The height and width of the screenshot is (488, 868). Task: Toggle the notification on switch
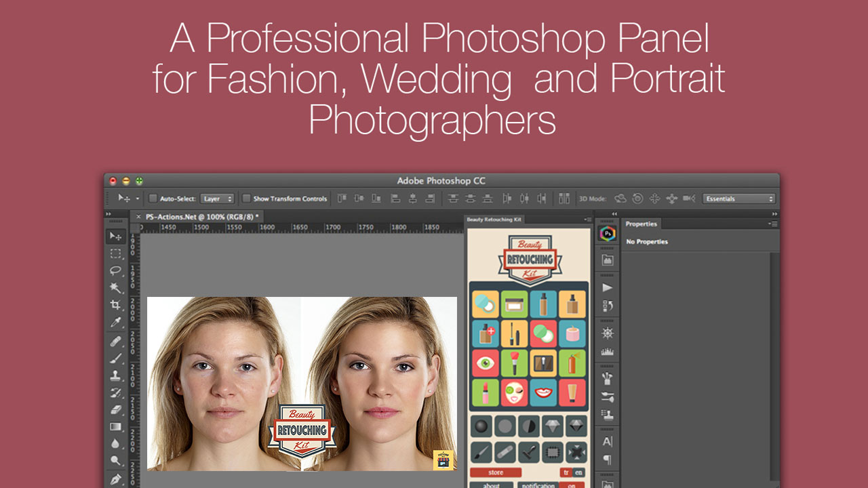571,486
